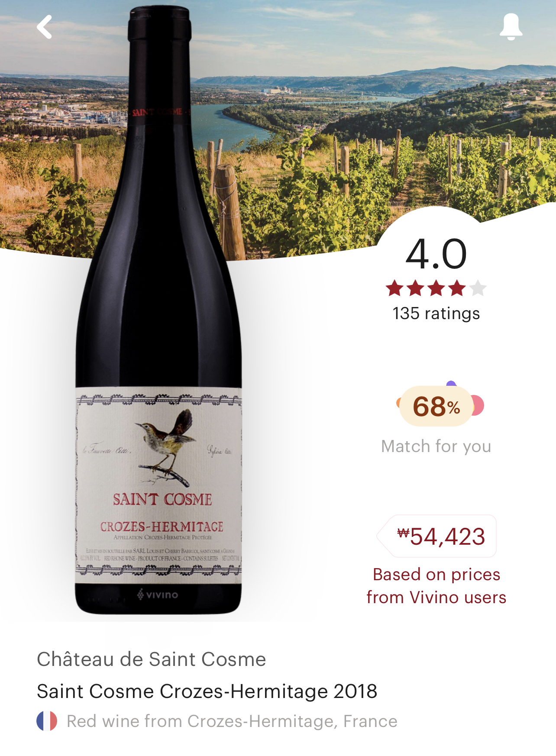Tap the back arrow icon
This screenshot has height=756, width=556.
point(45,27)
